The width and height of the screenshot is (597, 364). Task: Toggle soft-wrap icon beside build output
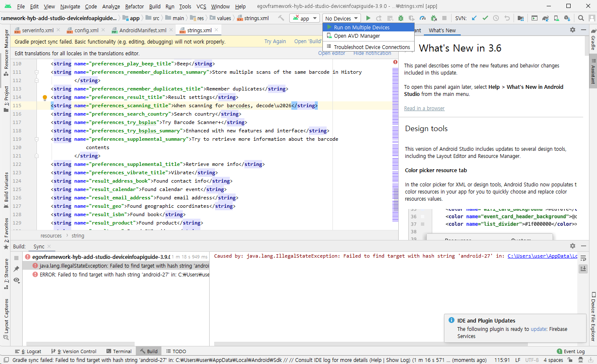pyautogui.click(x=583, y=258)
